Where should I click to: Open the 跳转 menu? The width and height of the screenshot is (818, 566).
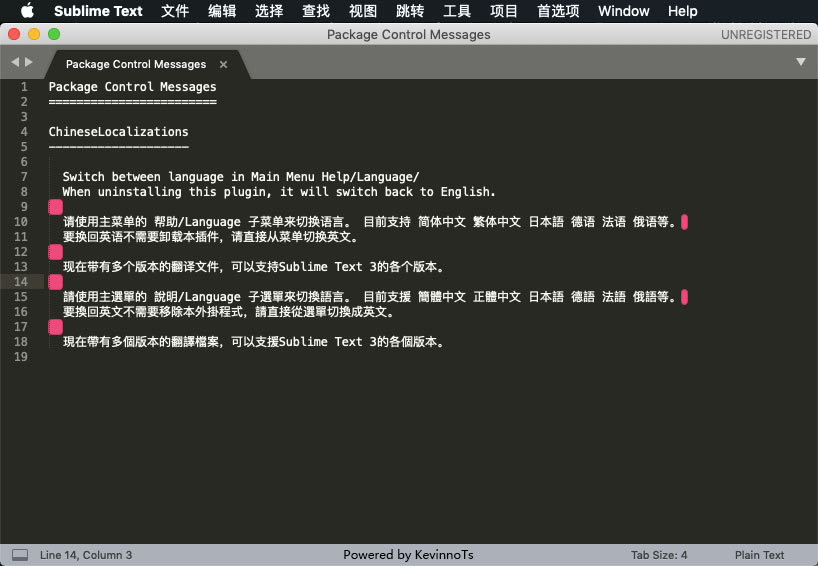click(410, 11)
